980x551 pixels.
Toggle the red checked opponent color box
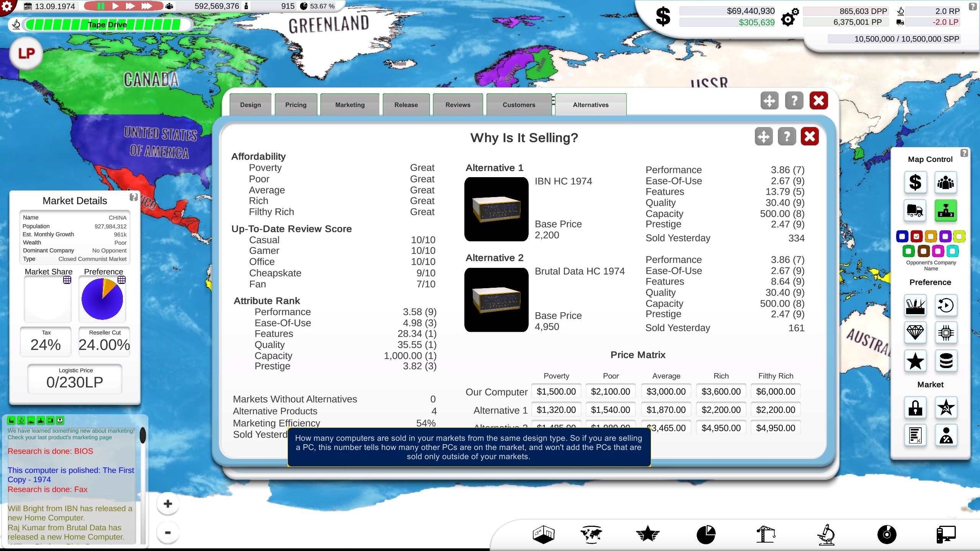coord(916,236)
